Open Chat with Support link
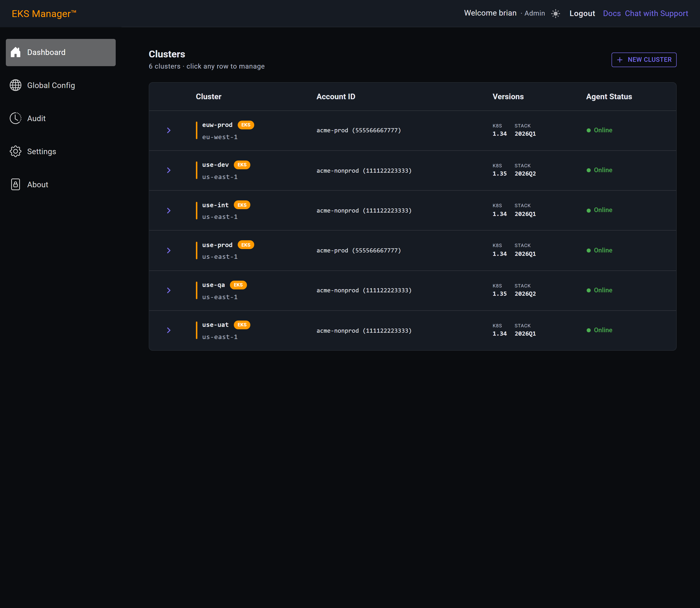 pos(656,14)
